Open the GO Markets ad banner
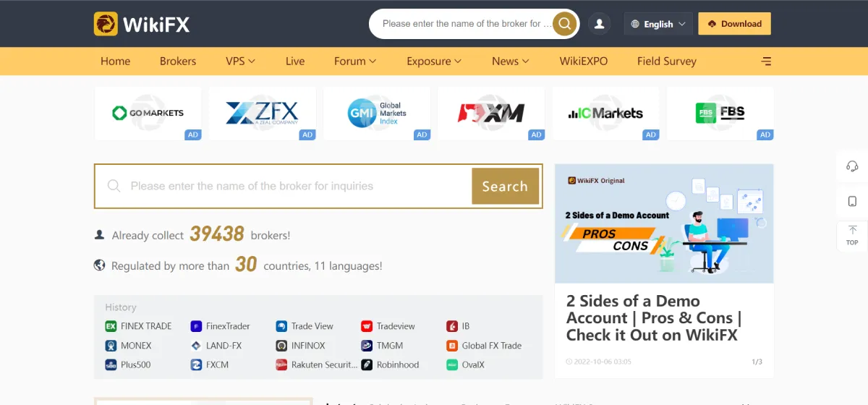 click(x=148, y=114)
